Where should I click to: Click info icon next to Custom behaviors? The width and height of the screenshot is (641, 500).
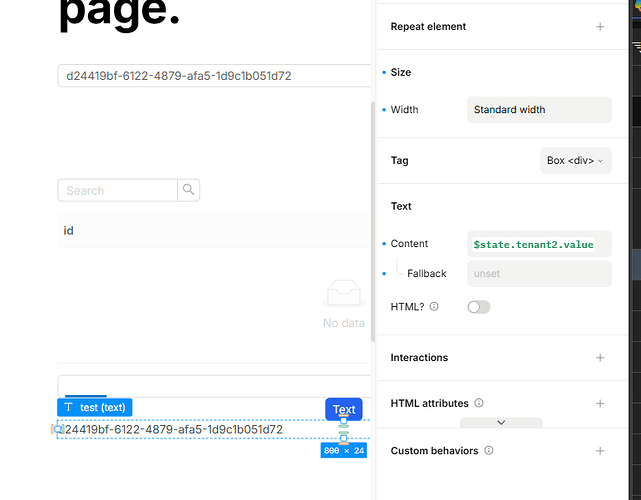(x=489, y=451)
